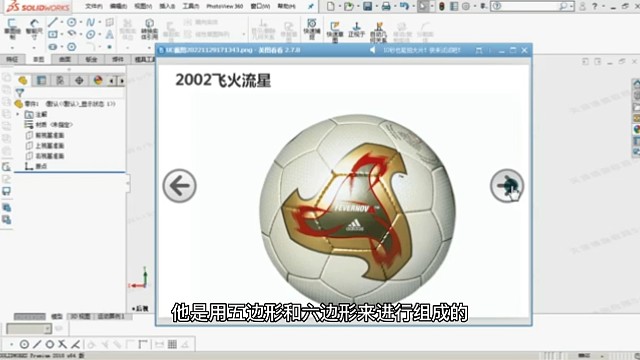Select the Corner Rectangle sketch tool
The width and height of the screenshot is (640, 360).
(x=53, y=34)
